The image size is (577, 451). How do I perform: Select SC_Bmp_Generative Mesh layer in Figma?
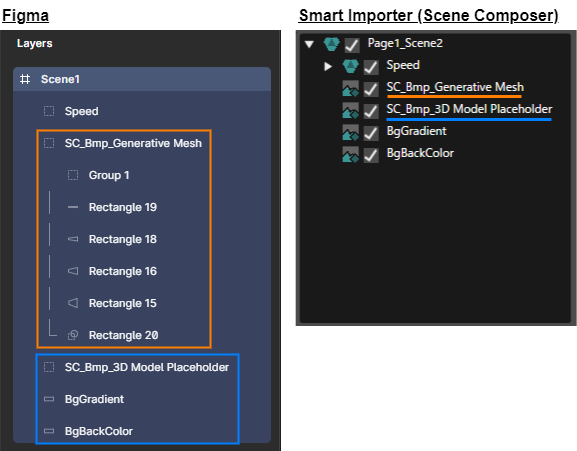(x=133, y=143)
